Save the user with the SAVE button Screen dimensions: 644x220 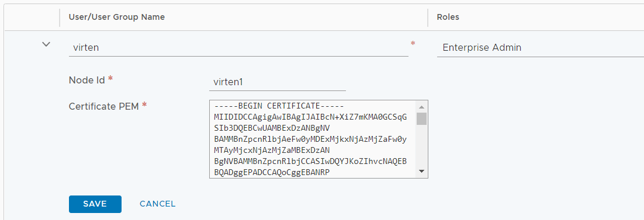(95, 204)
